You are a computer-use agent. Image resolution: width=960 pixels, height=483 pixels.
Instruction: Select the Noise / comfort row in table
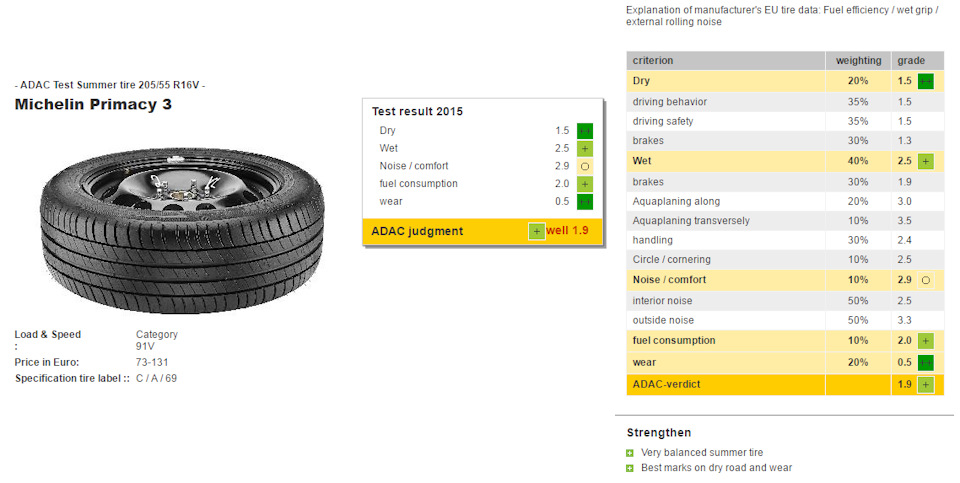coord(785,280)
